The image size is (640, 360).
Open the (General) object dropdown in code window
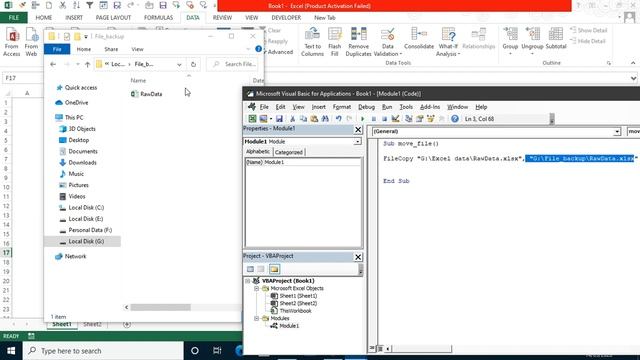(617, 131)
